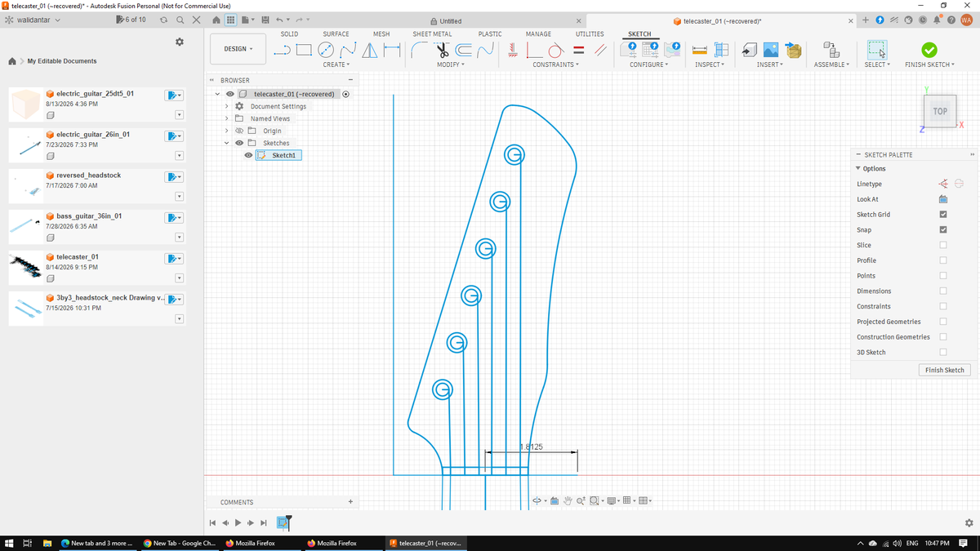
Task: Check Projected Geometries option
Action: coord(943,322)
